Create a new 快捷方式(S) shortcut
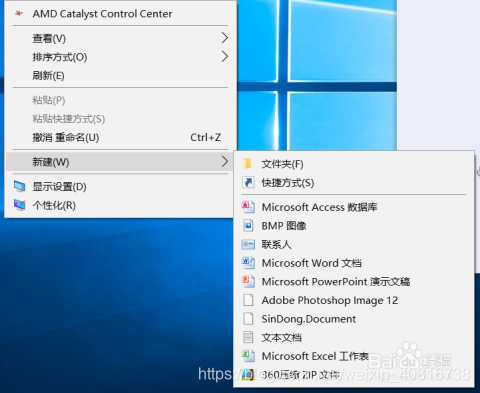 [x=354, y=182]
